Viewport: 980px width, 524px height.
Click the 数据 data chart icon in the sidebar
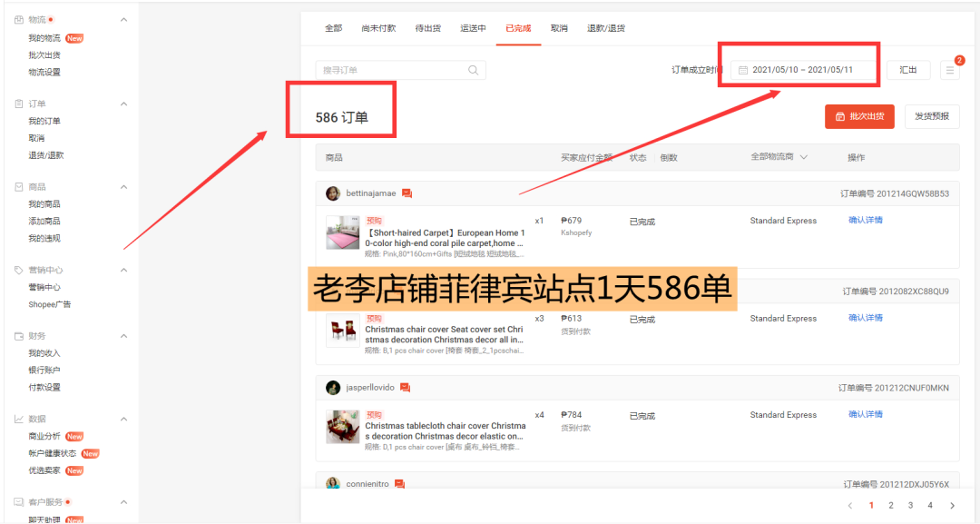[21, 419]
